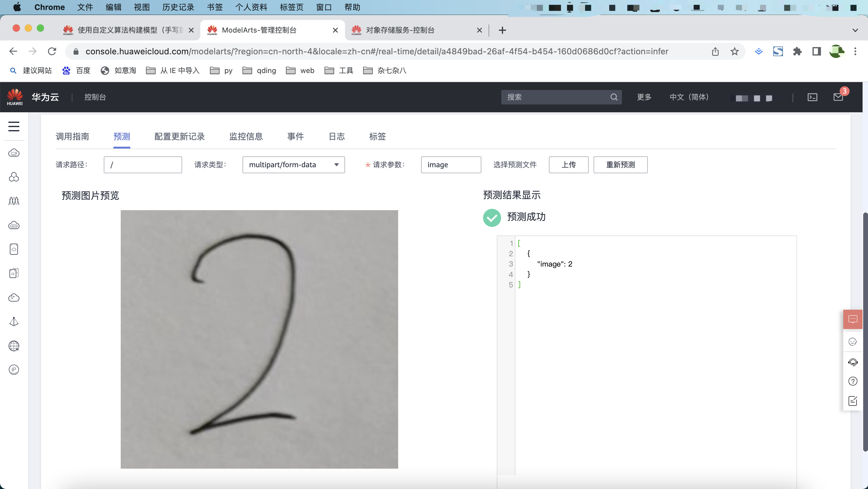Click the help question mark icon

853,382
